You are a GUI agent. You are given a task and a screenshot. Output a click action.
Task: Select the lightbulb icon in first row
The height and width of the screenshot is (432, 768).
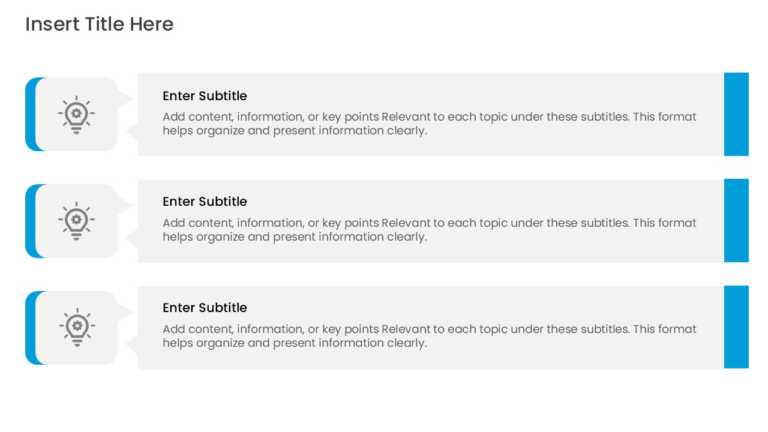click(76, 115)
